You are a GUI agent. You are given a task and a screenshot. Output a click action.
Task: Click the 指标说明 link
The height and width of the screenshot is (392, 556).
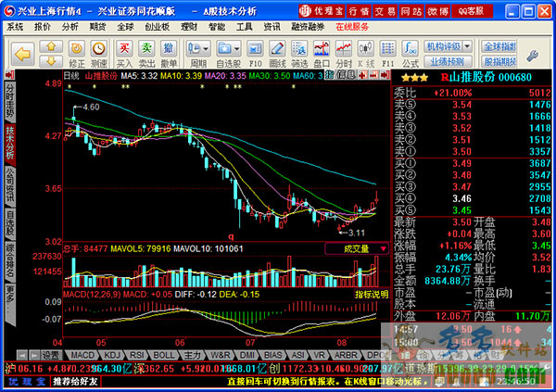coord(372,294)
